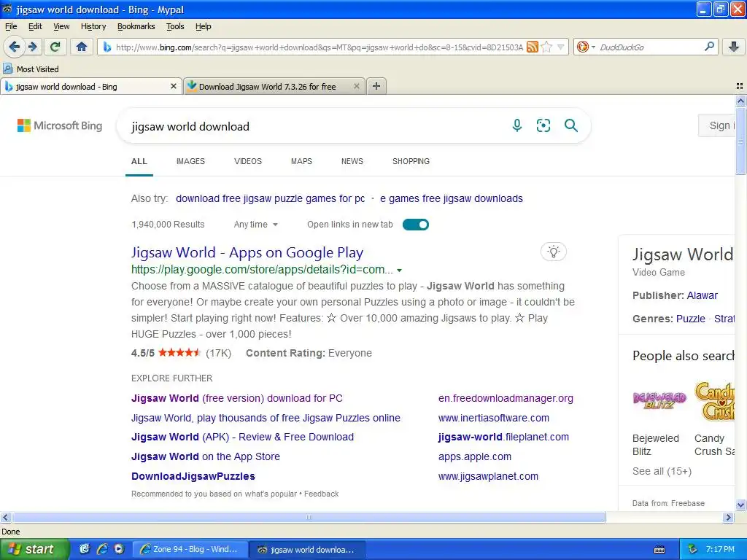Click the browser address bar URL
This screenshot has height=560, width=747.
pos(320,47)
